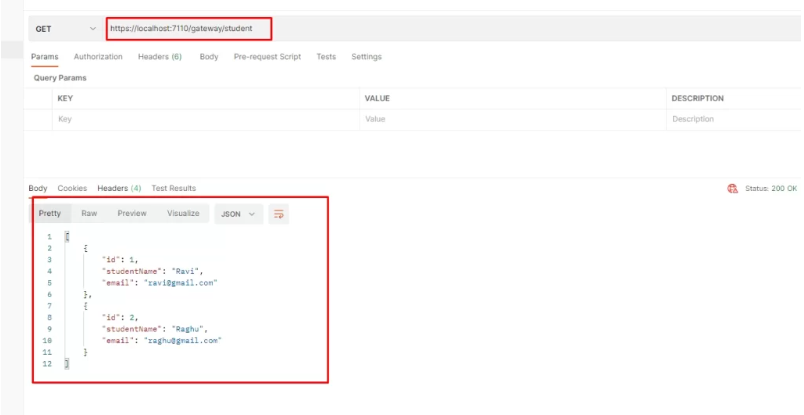Select the Params tab

click(44, 57)
